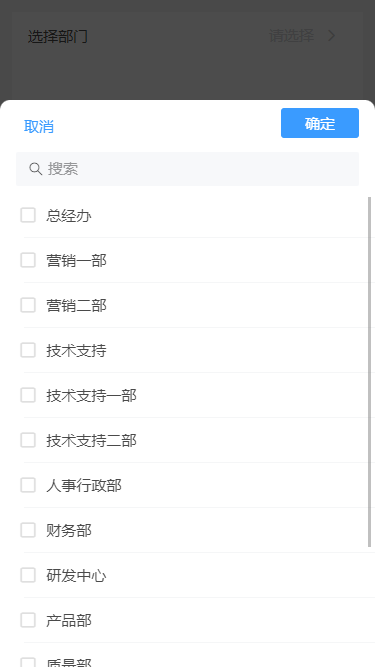The height and width of the screenshot is (667, 375).
Task: Focus the 搜索 search input field
Action: tap(188, 169)
